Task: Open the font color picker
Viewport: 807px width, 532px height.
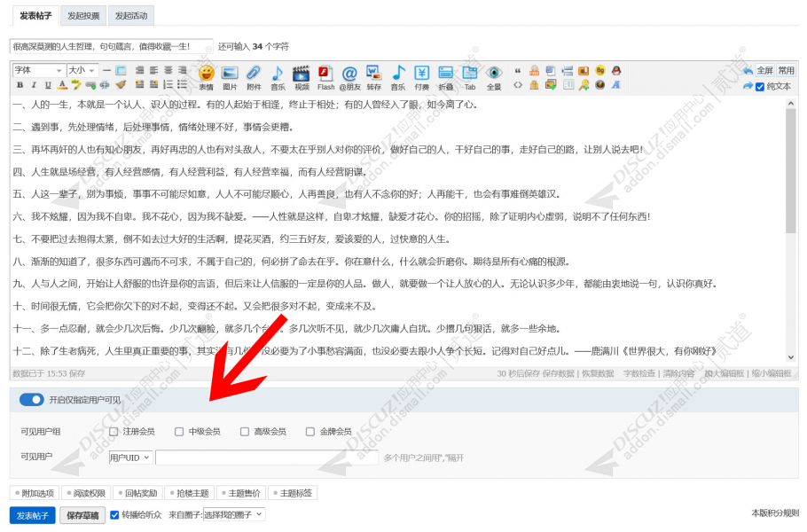Action: coord(62,85)
